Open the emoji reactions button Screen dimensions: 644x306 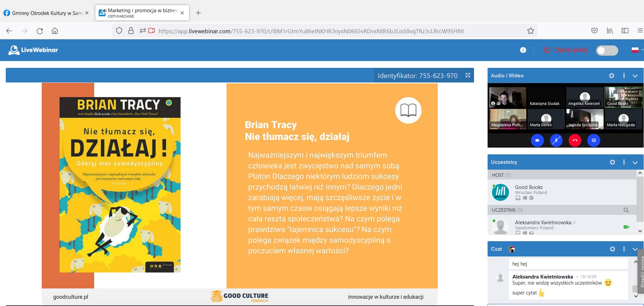coord(594,140)
